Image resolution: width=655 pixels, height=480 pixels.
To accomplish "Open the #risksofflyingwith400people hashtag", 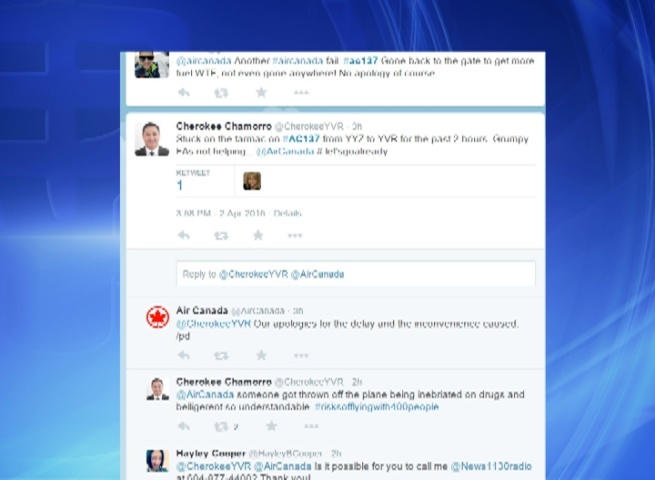I will click(x=377, y=407).
